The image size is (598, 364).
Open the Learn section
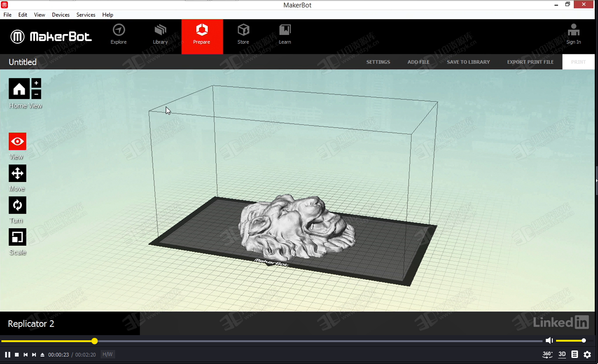(x=285, y=35)
